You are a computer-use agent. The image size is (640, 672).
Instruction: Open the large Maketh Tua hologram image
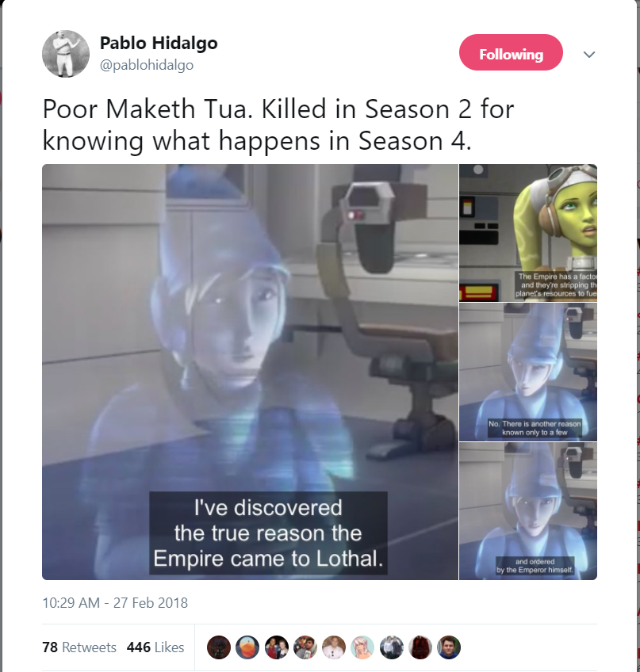pos(250,372)
